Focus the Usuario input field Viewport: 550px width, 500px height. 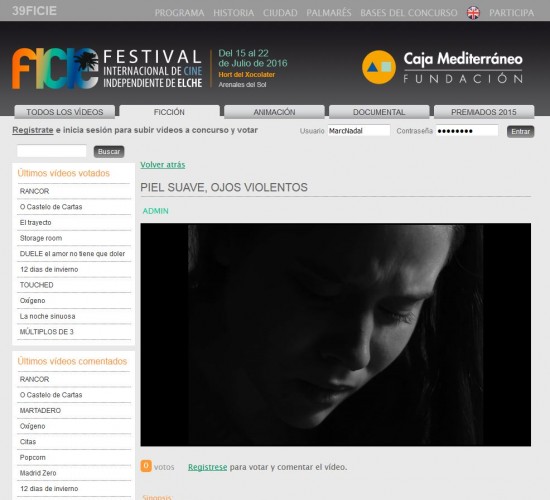[x=359, y=131]
